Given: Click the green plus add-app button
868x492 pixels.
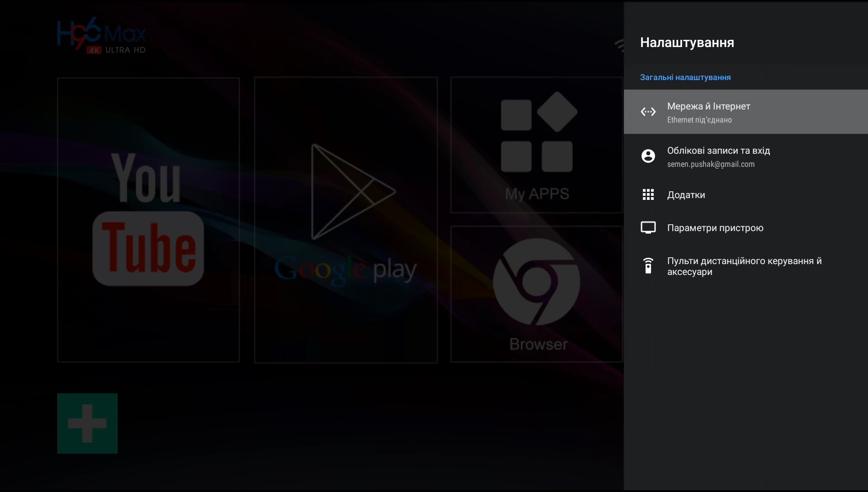Looking at the screenshot, I should (87, 423).
